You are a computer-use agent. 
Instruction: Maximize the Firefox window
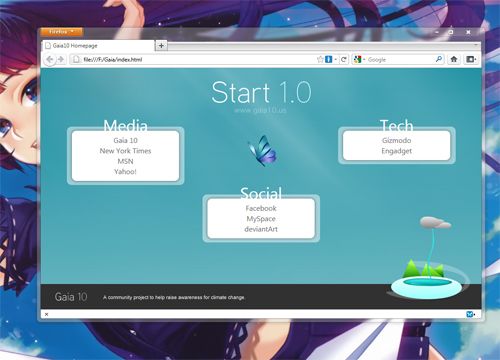pyautogui.click(x=451, y=32)
